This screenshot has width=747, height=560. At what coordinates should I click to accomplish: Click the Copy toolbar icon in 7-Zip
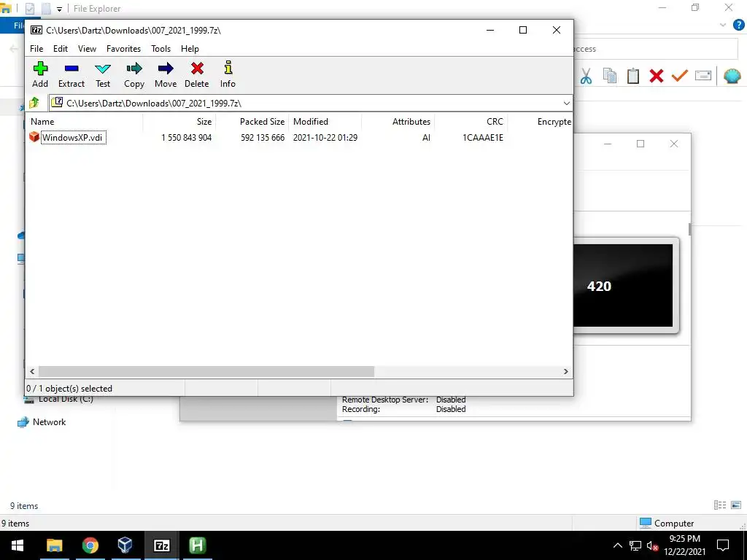click(x=134, y=75)
